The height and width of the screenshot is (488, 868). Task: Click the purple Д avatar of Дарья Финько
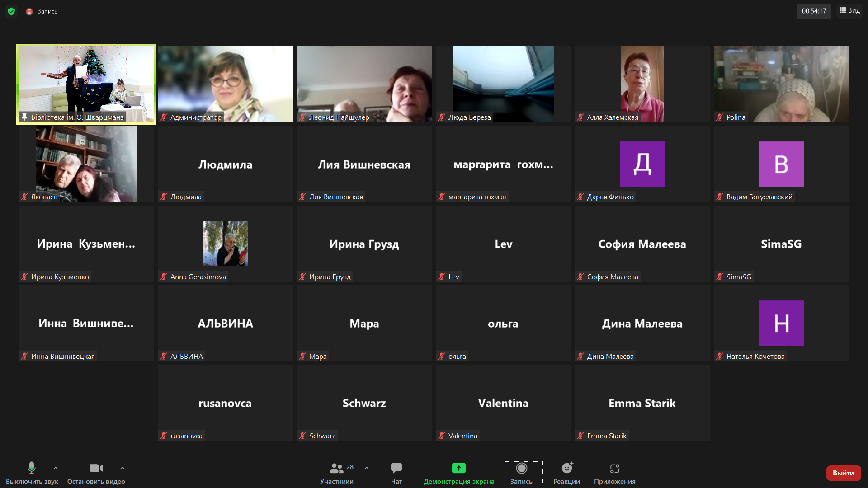(x=642, y=164)
